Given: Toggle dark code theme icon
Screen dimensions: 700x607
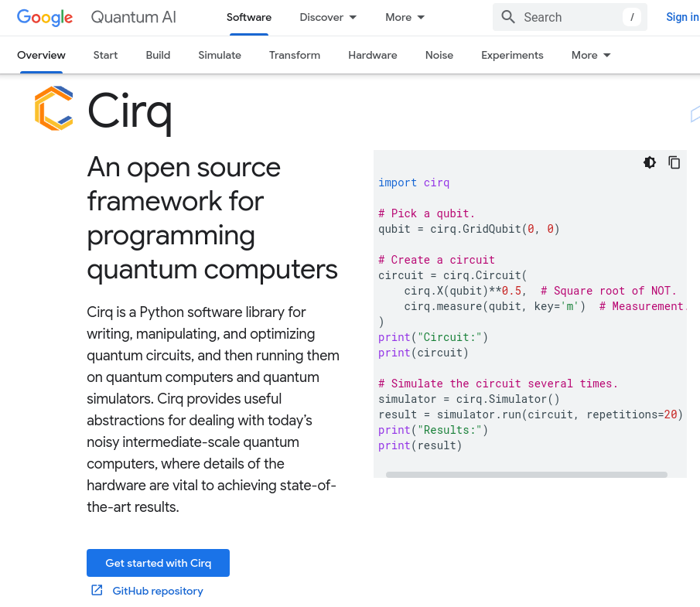Looking at the screenshot, I should [x=650, y=162].
